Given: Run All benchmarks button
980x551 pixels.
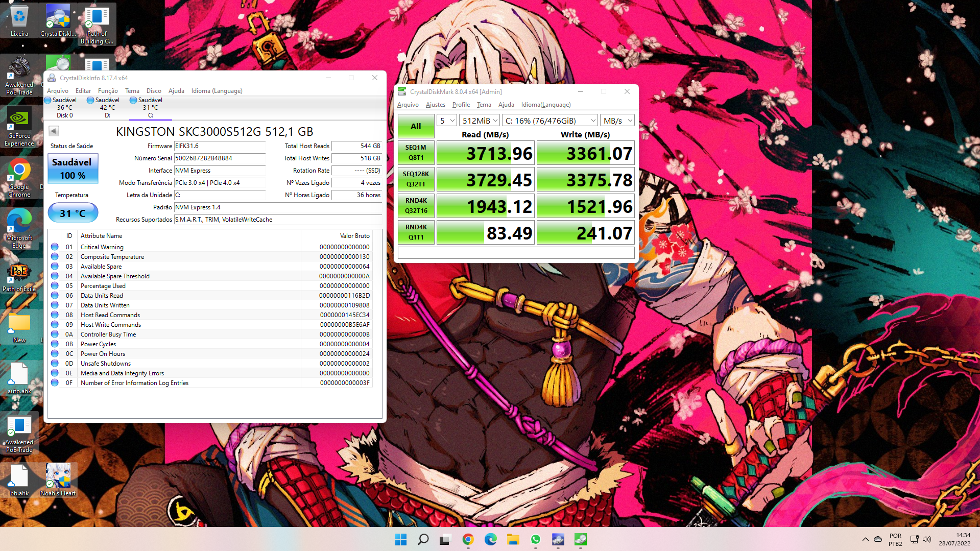Looking at the screenshot, I should [416, 126].
